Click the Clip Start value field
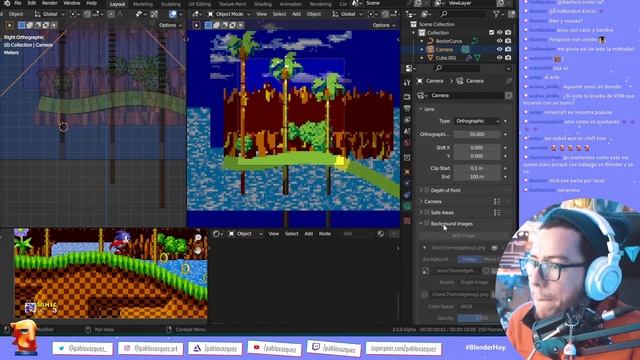 477,168
